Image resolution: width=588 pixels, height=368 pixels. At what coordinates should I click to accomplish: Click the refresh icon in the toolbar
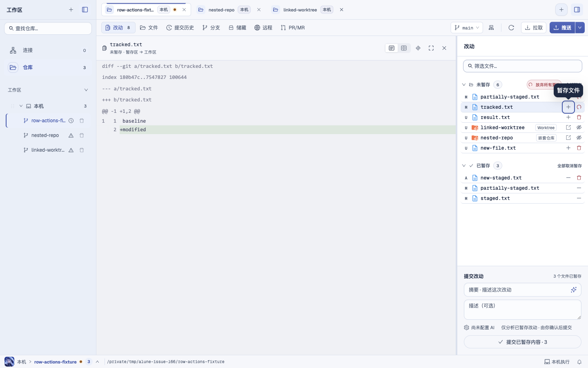(x=511, y=28)
